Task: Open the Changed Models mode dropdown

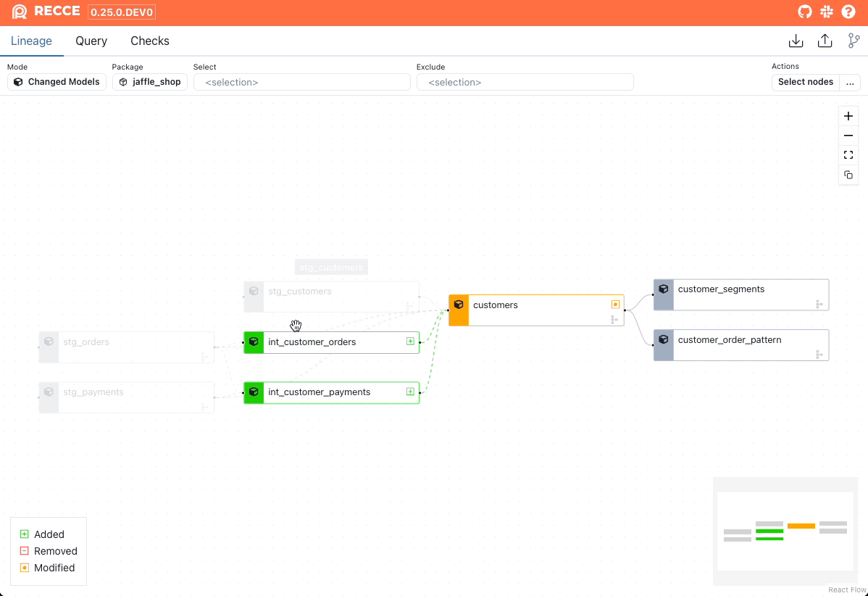Action: [x=57, y=82]
